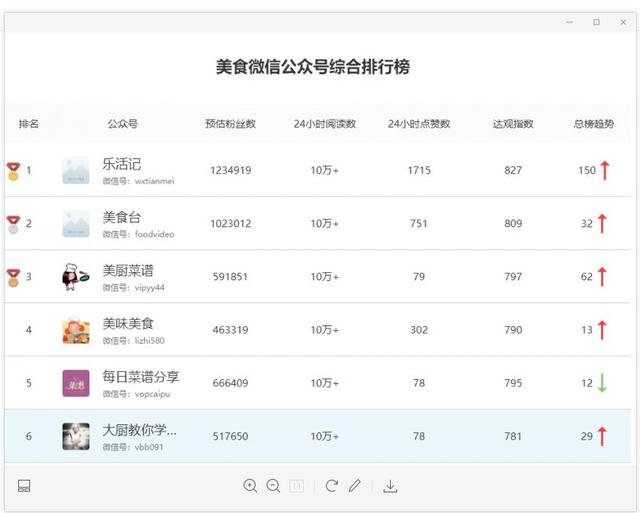Click the 大厨教你学 account avatar
640x513 pixels.
[x=75, y=436]
